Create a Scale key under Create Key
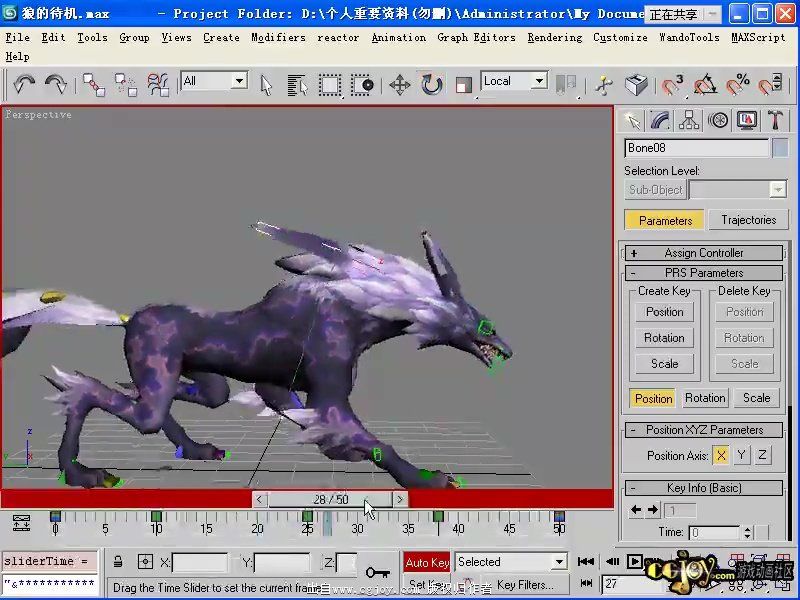800x600 pixels. 664,364
